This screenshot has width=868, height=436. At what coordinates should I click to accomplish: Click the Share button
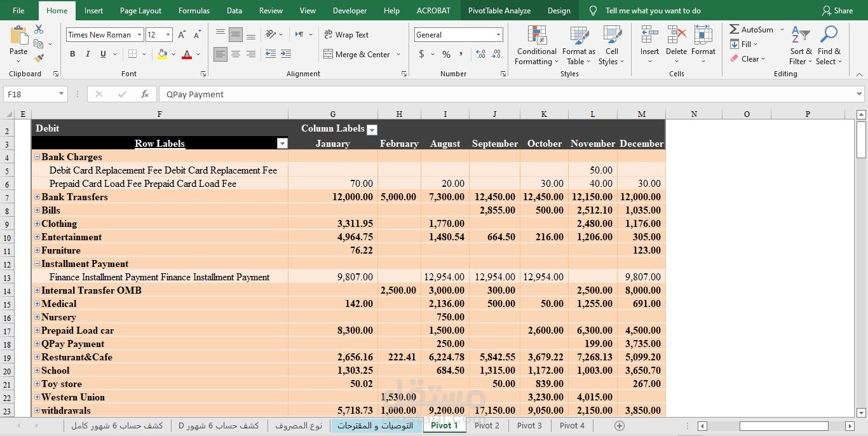(x=837, y=11)
